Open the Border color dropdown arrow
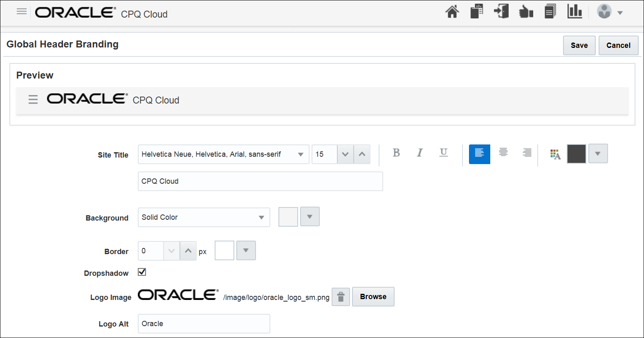The width and height of the screenshot is (644, 338). [x=246, y=250]
